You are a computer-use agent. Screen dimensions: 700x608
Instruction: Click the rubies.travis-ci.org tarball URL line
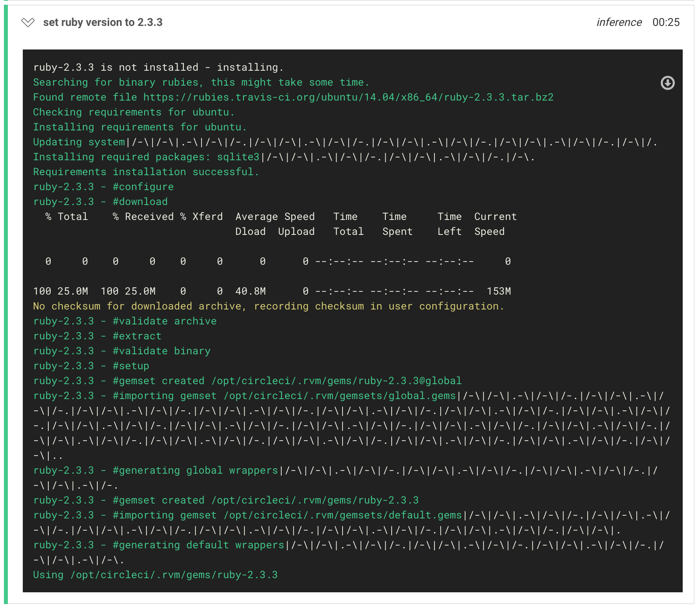(293, 97)
